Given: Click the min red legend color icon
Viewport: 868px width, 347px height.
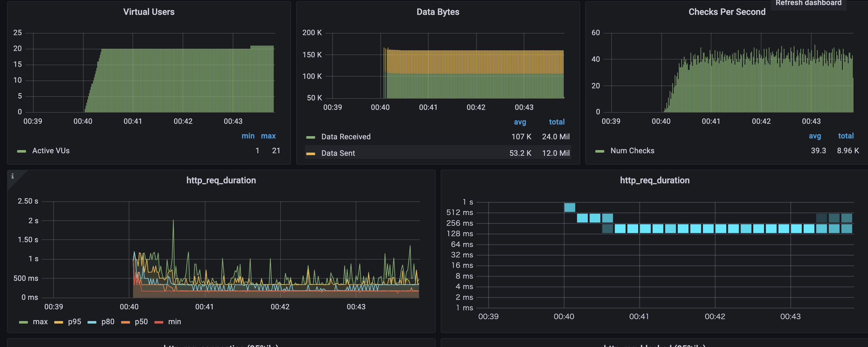Looking at the screenshot, I should 159,322.
